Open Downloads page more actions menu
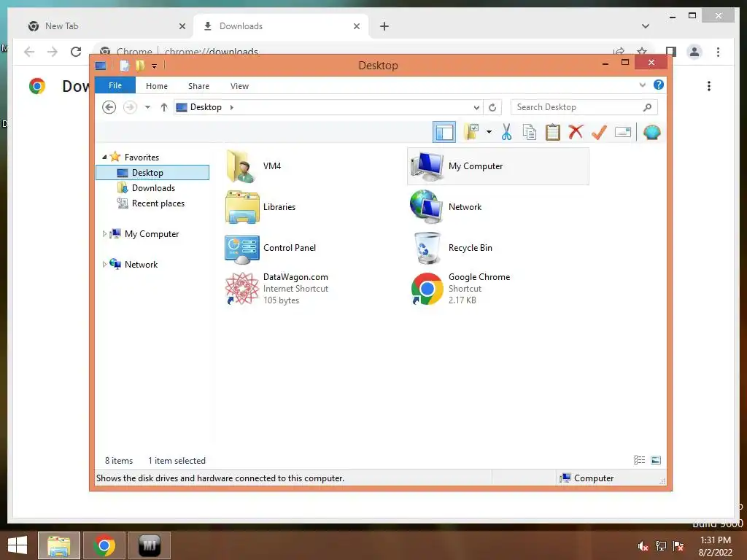The width and height of the screenshot is (747, 560). (709, 86)
